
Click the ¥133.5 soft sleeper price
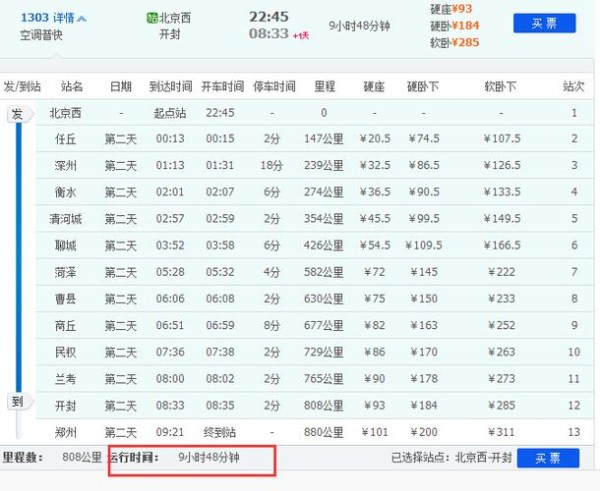point(502,192)
